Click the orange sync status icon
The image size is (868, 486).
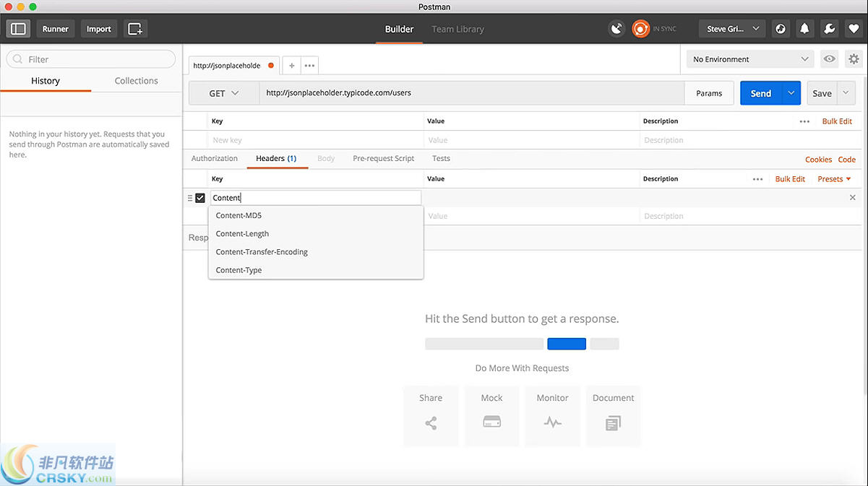[640, 29]
